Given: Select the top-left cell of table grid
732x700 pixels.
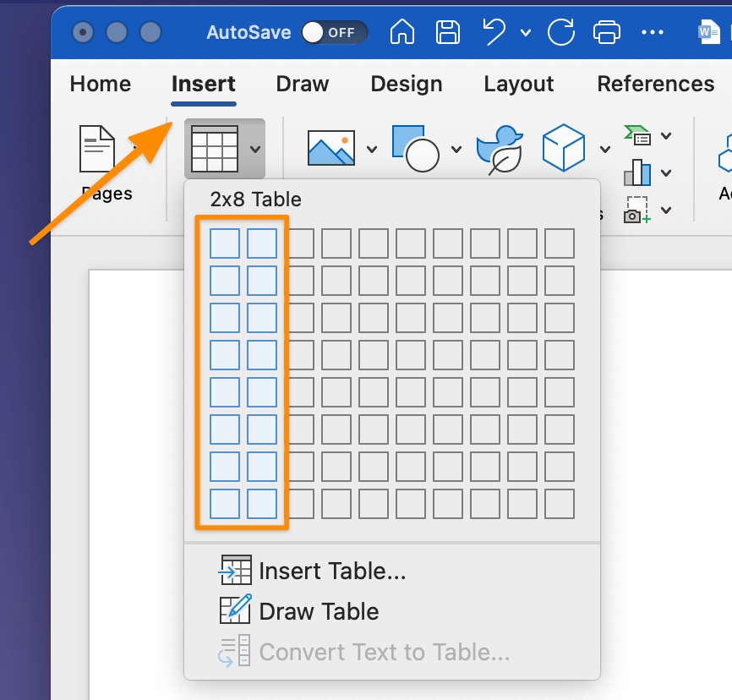Looking at the screenshot, I should point(225,243).
